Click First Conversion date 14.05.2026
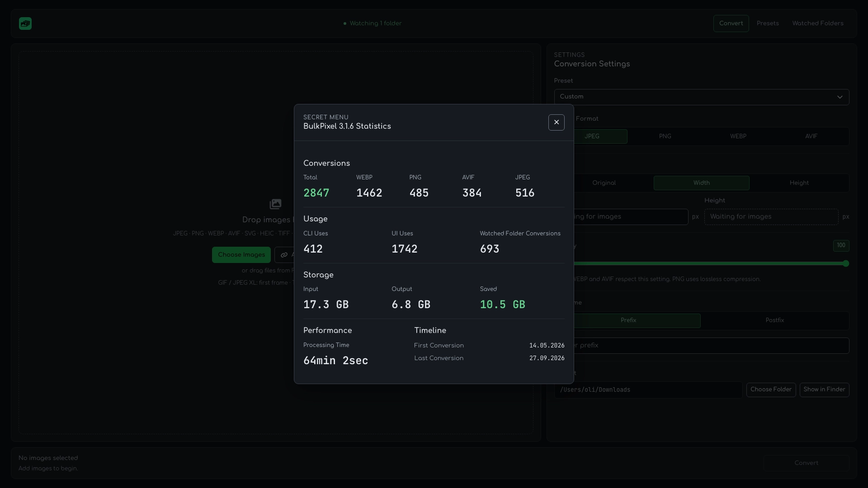The image size is (868, 488). click(x=547, y=346)
